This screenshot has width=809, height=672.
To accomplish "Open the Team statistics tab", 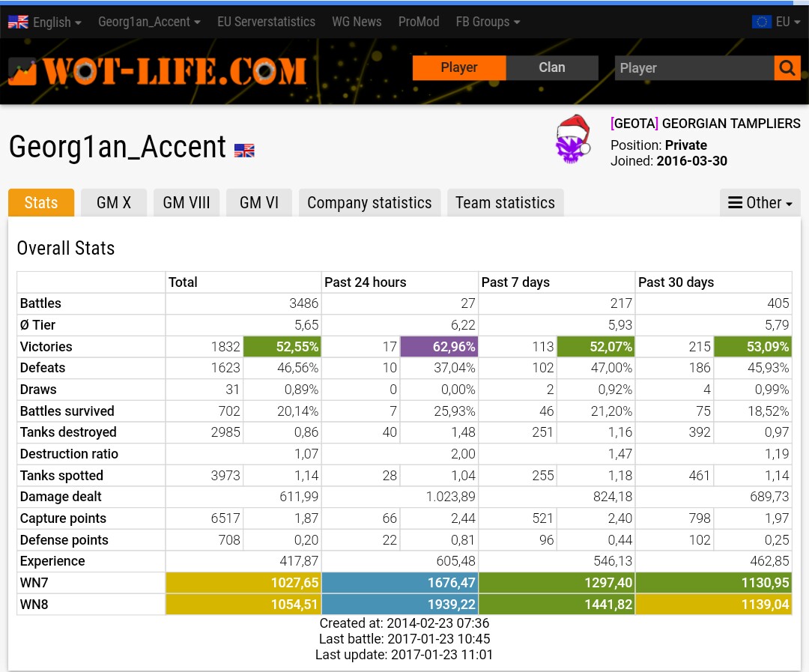I will tap(505, 202).
